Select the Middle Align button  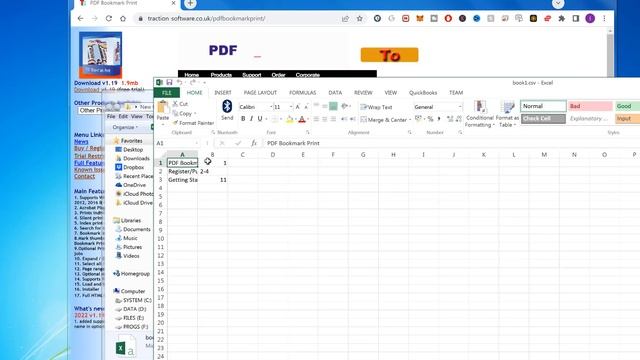(324, 107)
